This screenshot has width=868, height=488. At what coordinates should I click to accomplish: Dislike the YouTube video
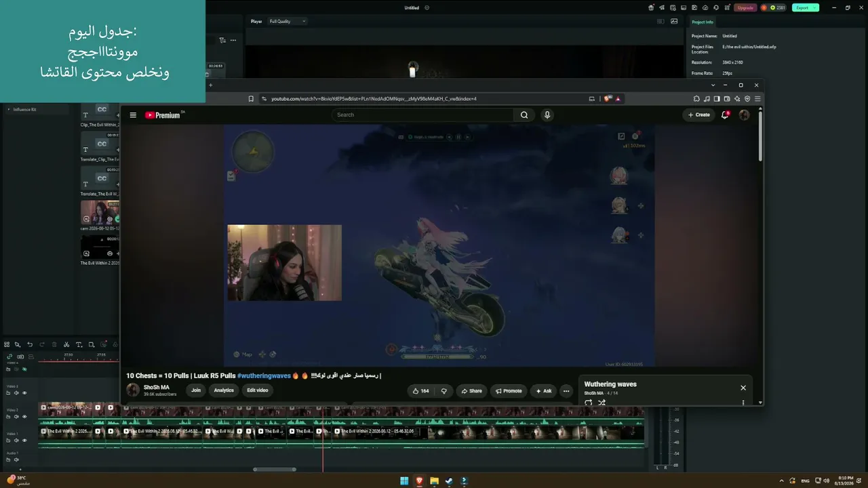tap(444, 391)
